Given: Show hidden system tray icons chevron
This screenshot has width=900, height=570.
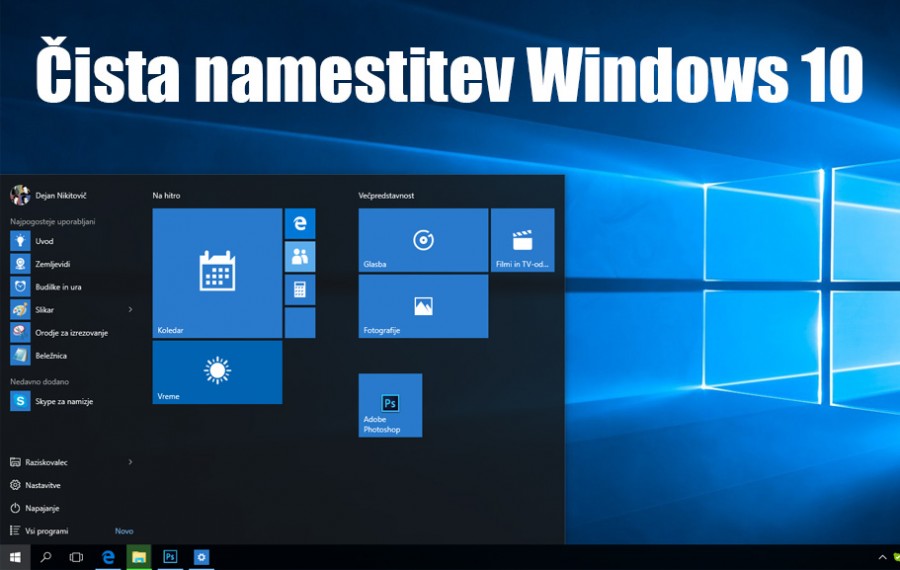Looking at the screenshot, I should [882, 557].
